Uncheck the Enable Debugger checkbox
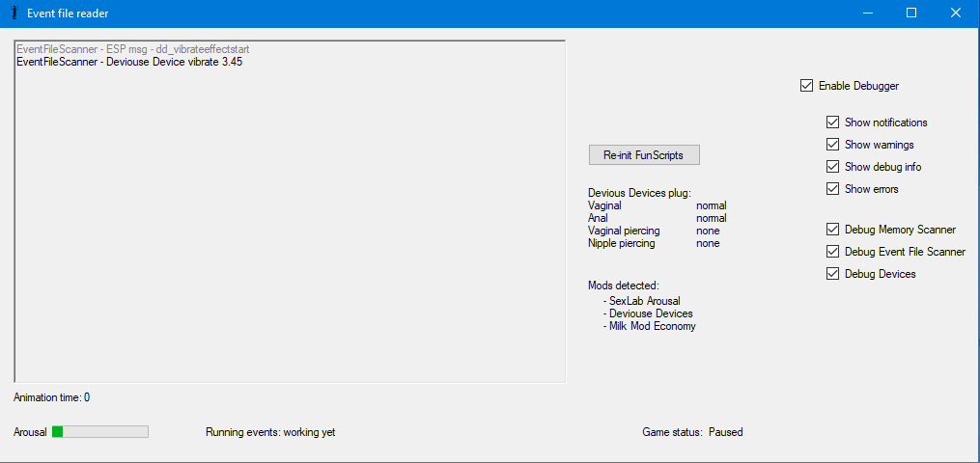 pyautogui.click(x=806, y=86)
